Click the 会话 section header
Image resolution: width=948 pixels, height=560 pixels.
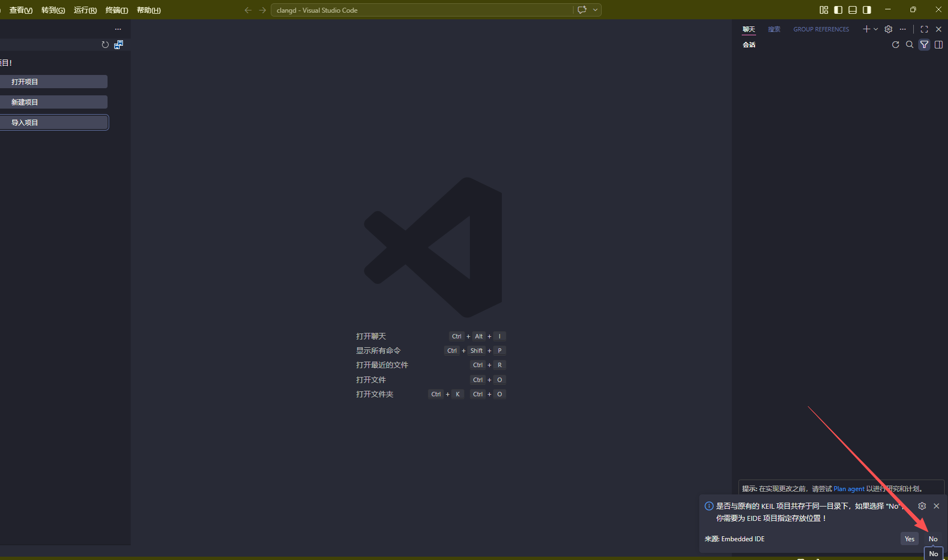tap(749, 45)
